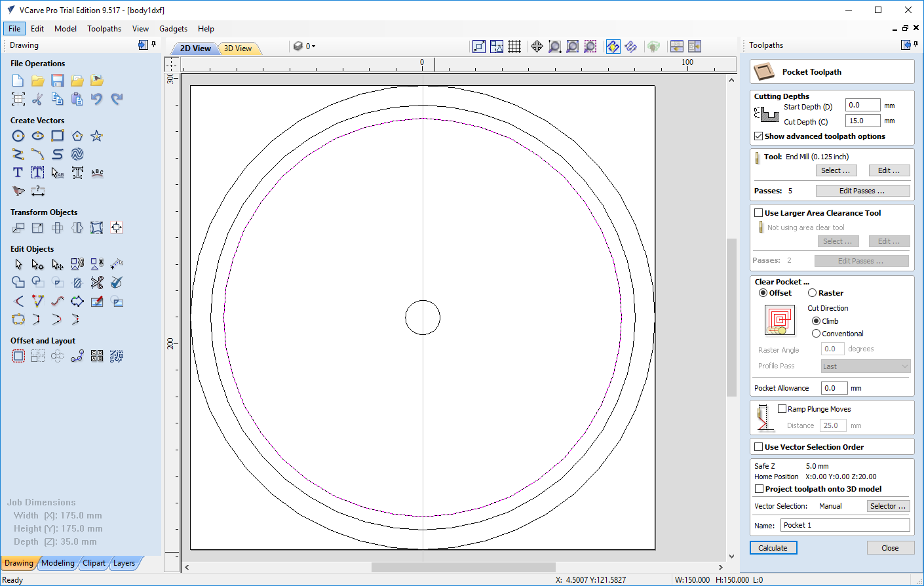Open the Nest Parts tool

click(117, 356)
